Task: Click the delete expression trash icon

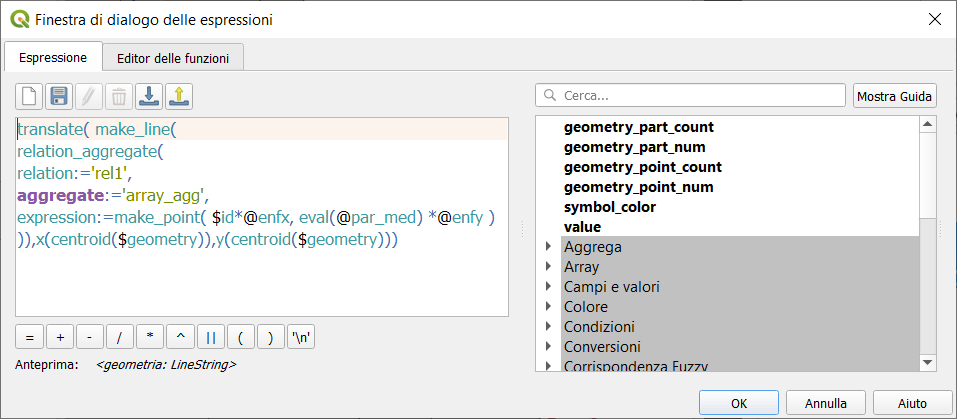Action: pyautogui.click(x=119, y=96)
